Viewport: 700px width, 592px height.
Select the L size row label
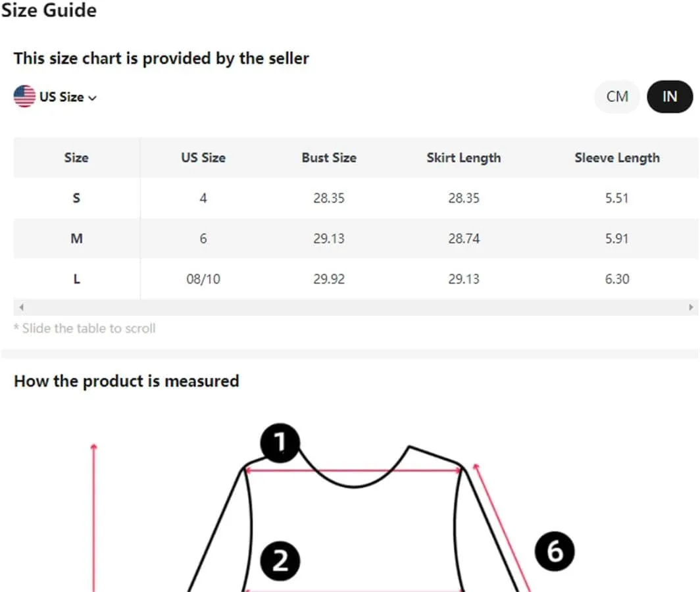coord(76,279)
